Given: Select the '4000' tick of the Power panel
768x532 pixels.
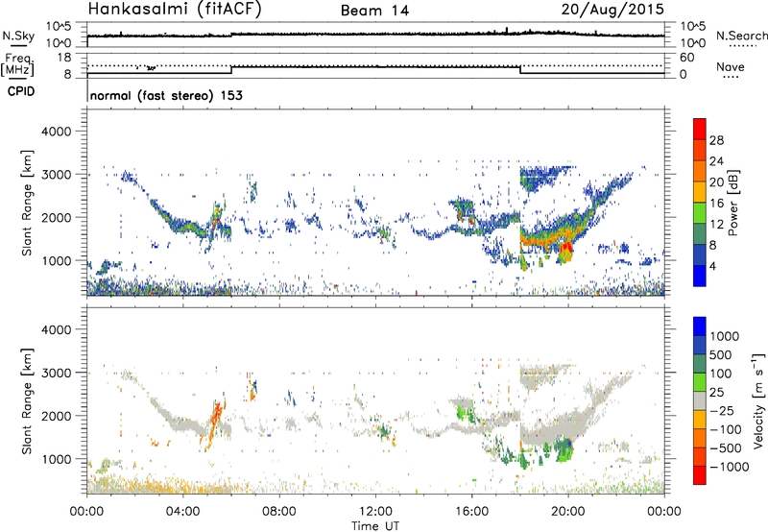Looking at the screenshot, I should pos(57,132).
